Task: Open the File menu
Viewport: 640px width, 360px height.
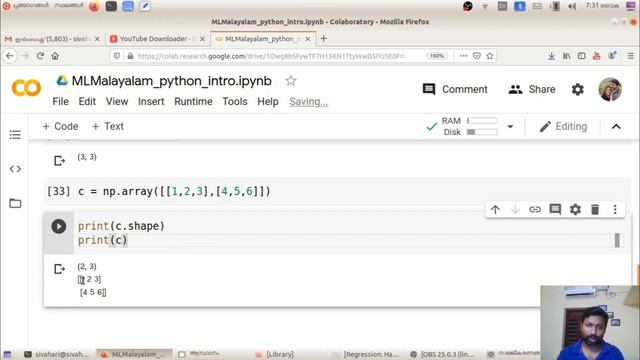Action: [60, 102]
